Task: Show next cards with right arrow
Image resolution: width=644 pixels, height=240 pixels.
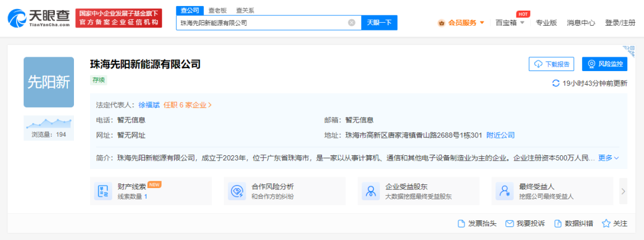Action: point(623,191)
